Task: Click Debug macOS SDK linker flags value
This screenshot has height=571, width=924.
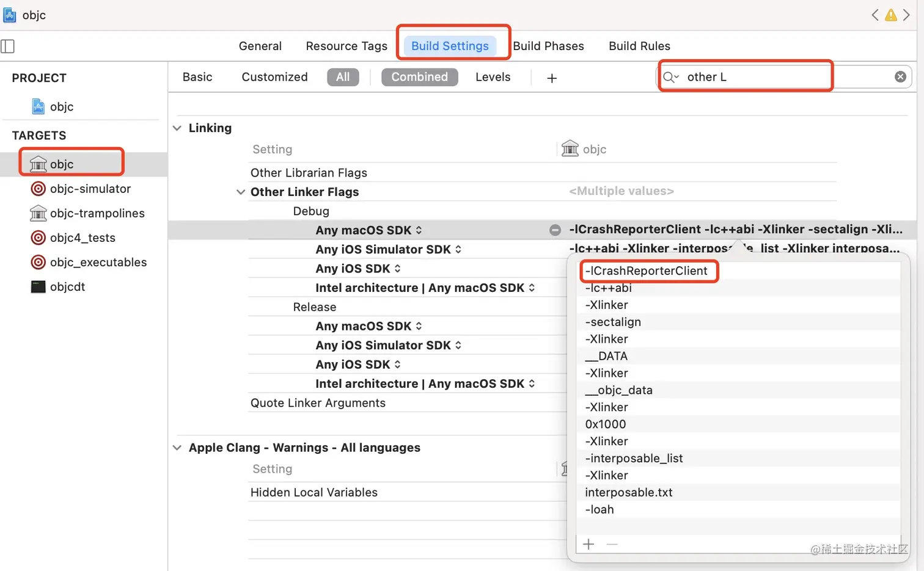Action: (736, 230)
